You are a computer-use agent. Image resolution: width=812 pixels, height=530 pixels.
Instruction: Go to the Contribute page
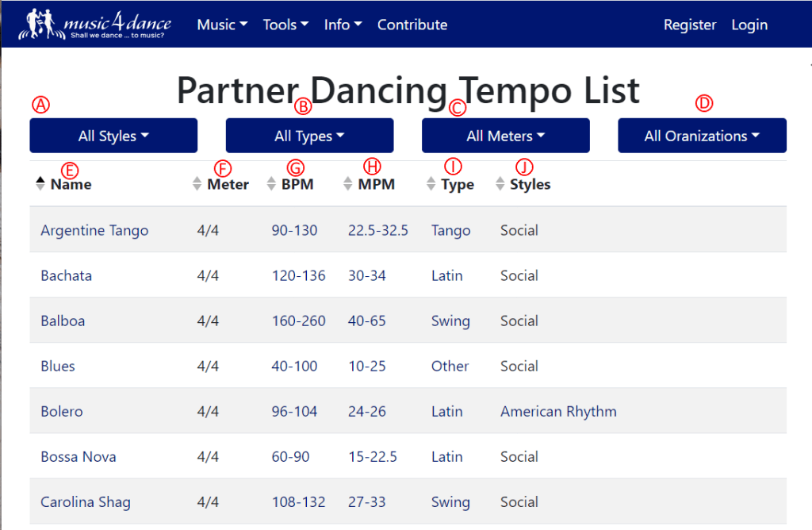tap(412, 25)
